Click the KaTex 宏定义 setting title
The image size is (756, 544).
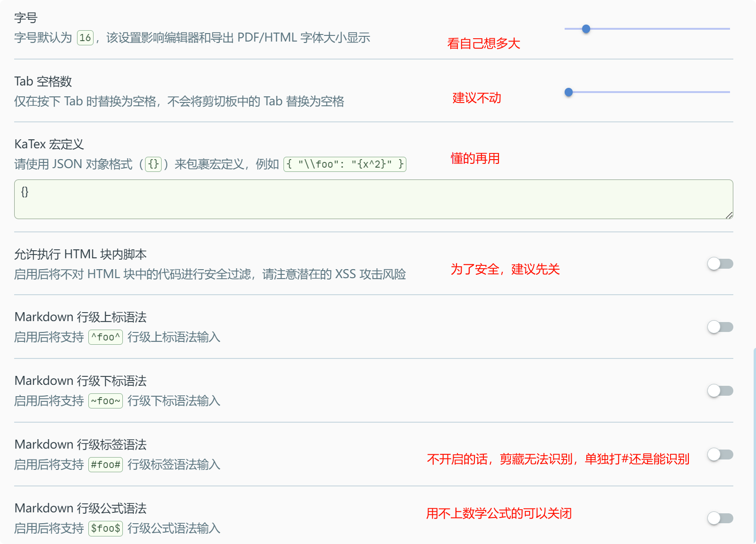pyautogui.click(x=49, y=144)
